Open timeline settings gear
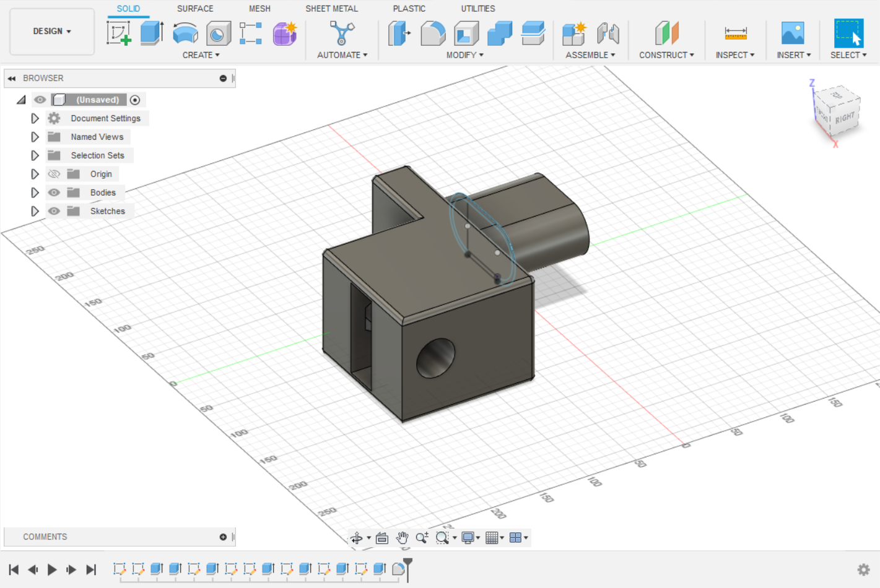880x588 pixels. [864, 569]
